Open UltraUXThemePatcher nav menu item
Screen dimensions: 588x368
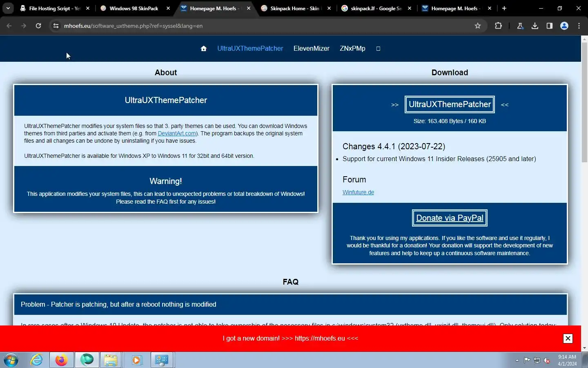point(250,48)
